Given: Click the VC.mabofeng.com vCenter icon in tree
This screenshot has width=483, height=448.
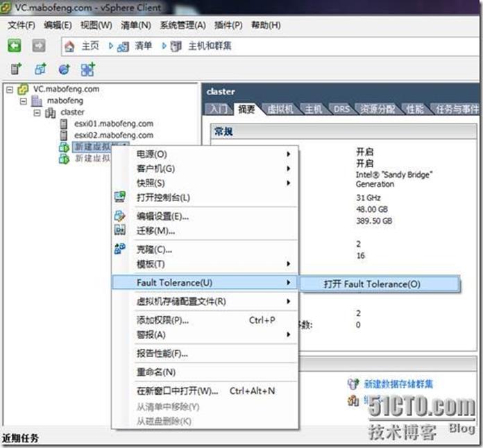Looking at the screenshot, I should tap(23, 89).
